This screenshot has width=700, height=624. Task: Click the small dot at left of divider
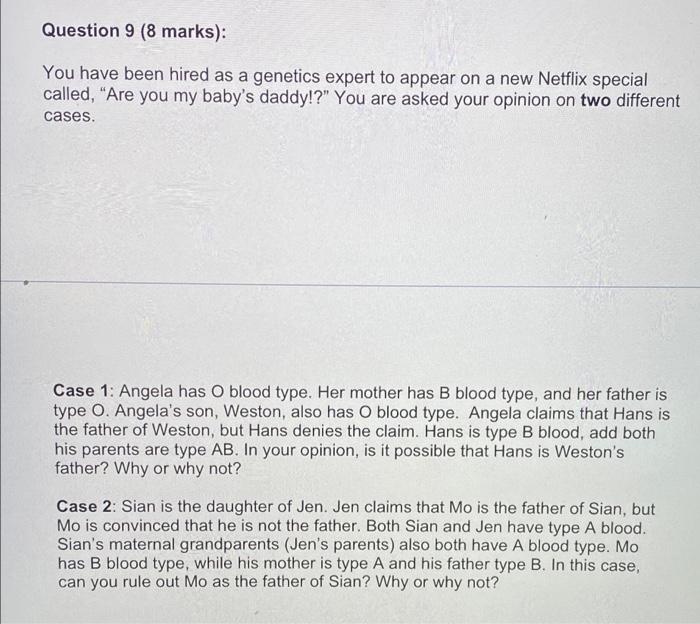tap(26, 283)
